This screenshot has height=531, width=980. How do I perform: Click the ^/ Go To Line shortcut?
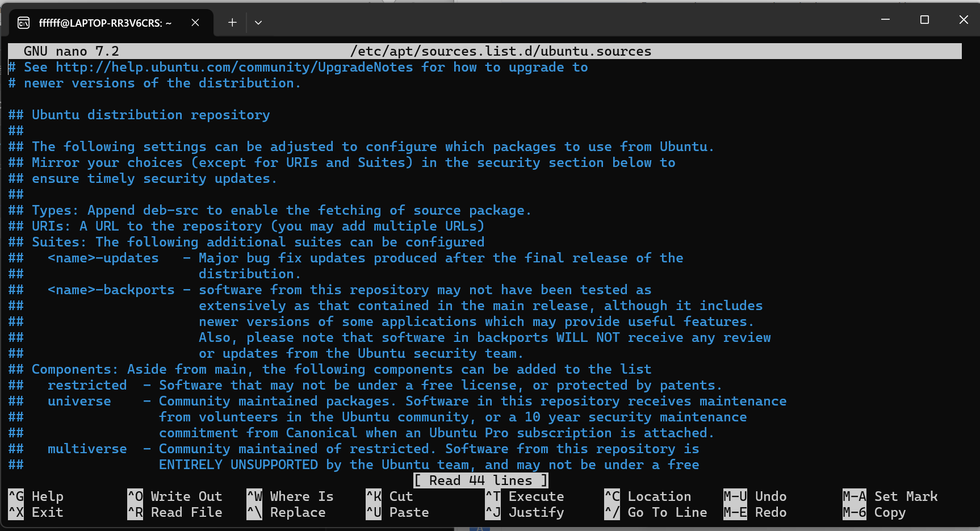point(656,512)
